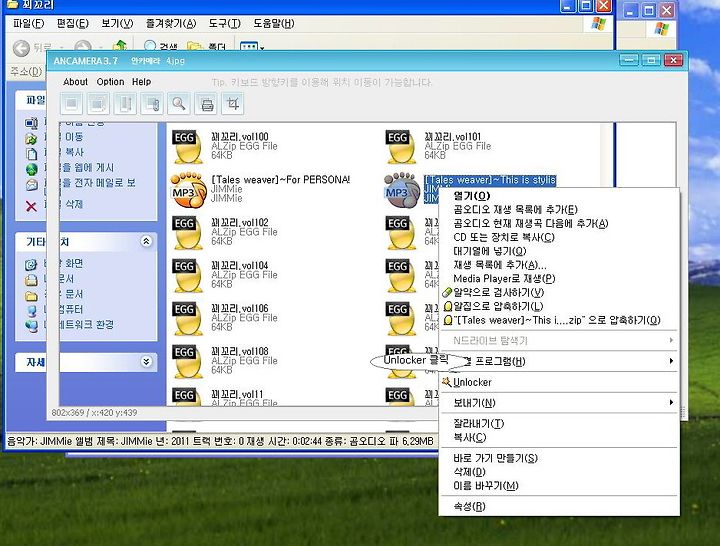Choose 알약으로 검사하기(V) entry
Image resolution: width=720 pixels, height=546 pixels.
tap(559, 292)
